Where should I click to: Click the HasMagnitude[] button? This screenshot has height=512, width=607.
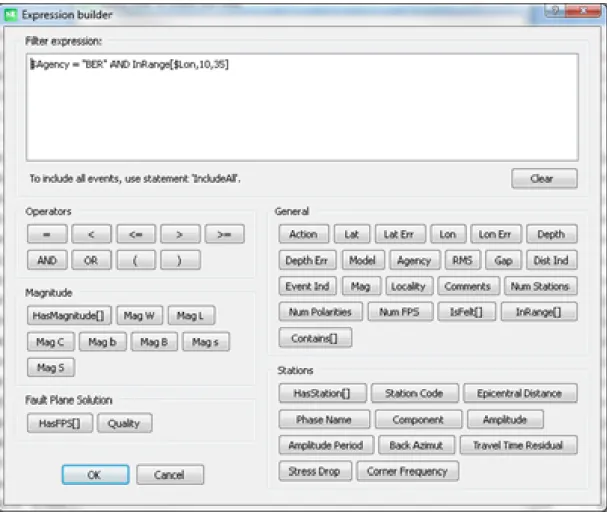coord(69,315)
